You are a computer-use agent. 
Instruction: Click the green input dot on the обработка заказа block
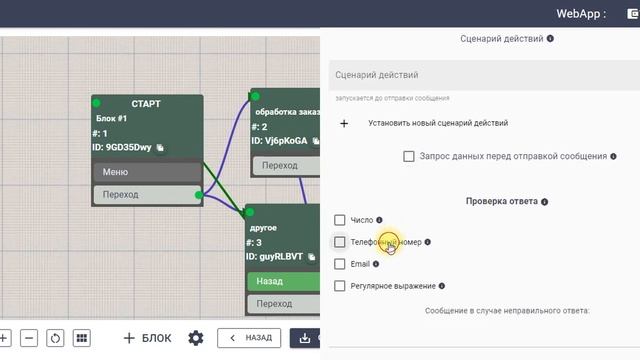coord(255,96)
